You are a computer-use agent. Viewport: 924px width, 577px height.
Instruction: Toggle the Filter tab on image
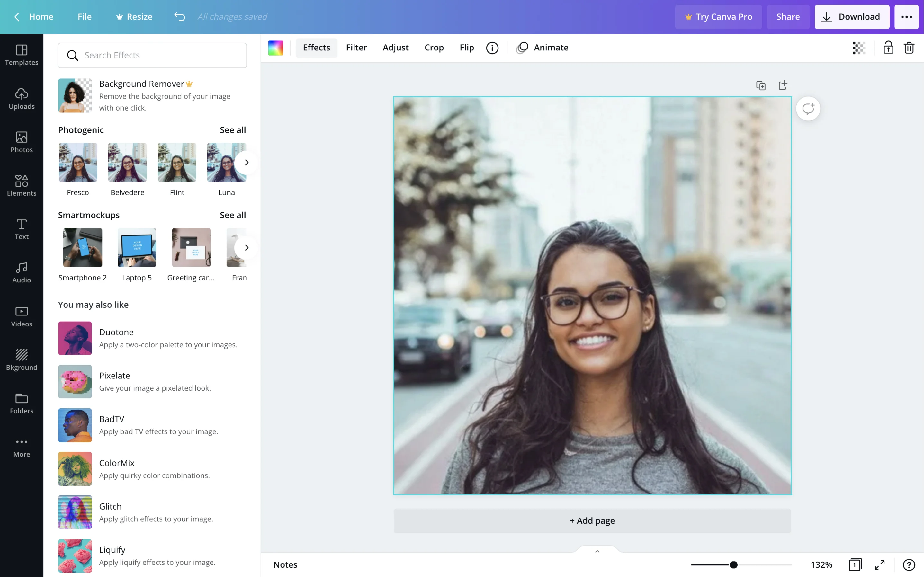tap(356, 47)
